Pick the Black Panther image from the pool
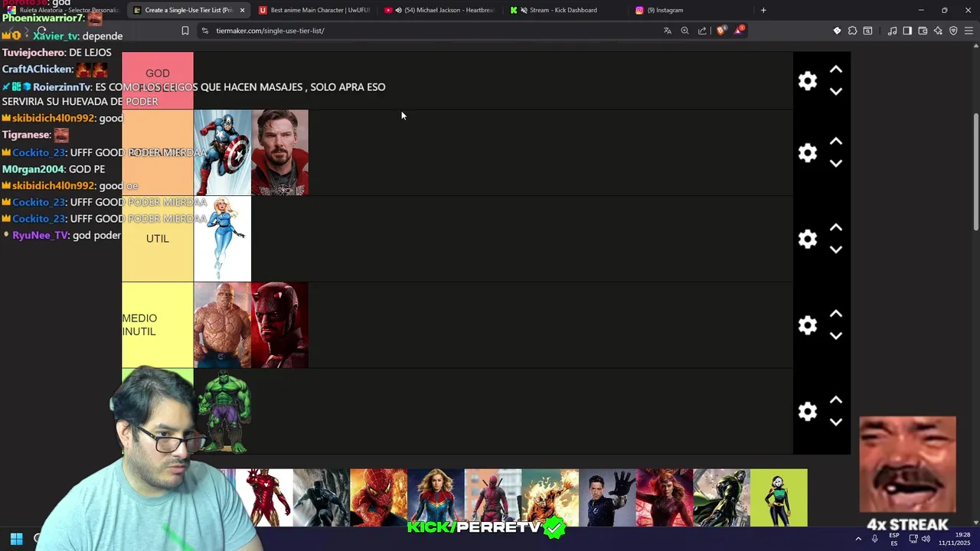This screenshot has width=980, height=551. click(322, 497)
